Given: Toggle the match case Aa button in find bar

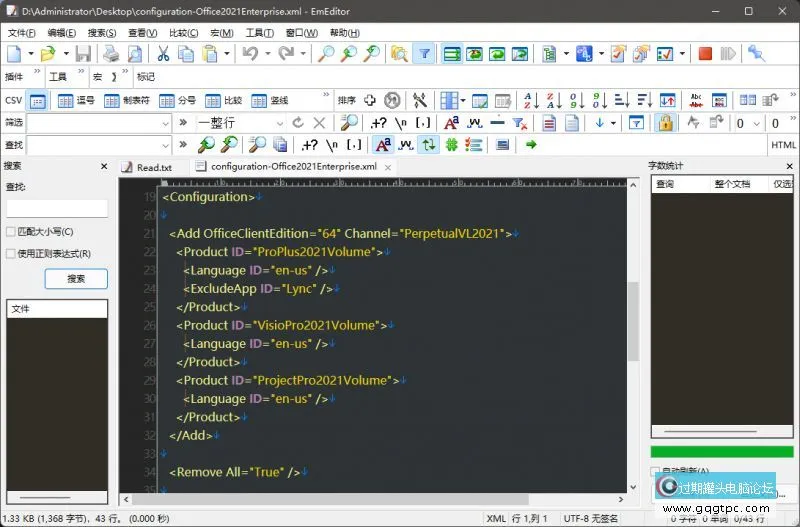Looking at the screenshot, I should (383, 145).
